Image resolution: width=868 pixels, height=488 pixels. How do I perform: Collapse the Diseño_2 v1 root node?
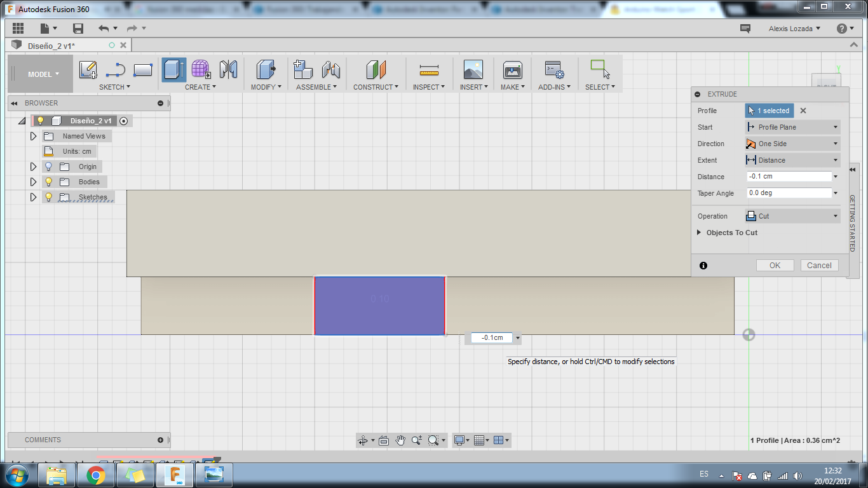pos(22,121)
